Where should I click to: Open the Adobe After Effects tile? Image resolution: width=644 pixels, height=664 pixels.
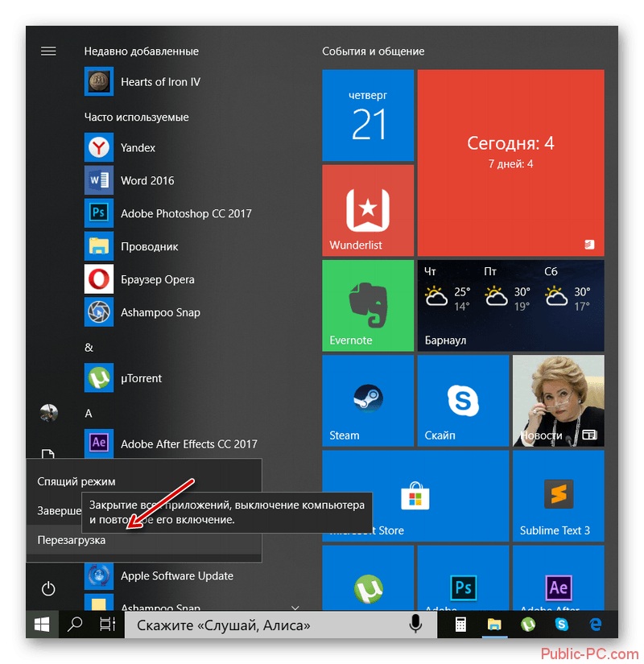(x=559, y=578)
